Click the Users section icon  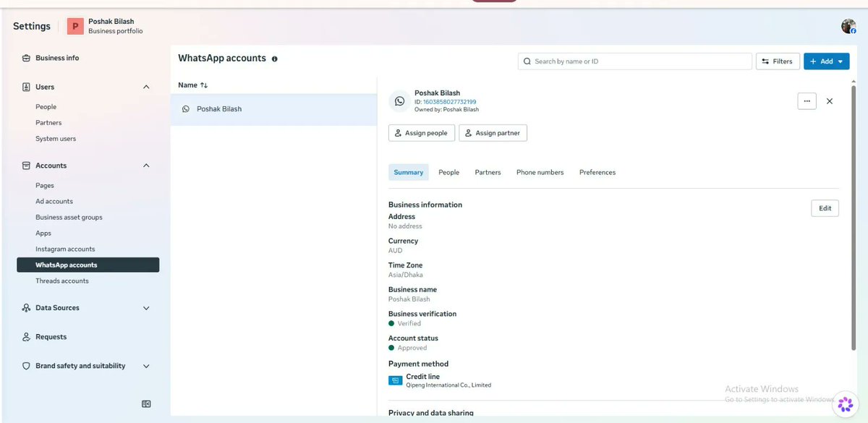pyautogui.click(x=26, y=87)
